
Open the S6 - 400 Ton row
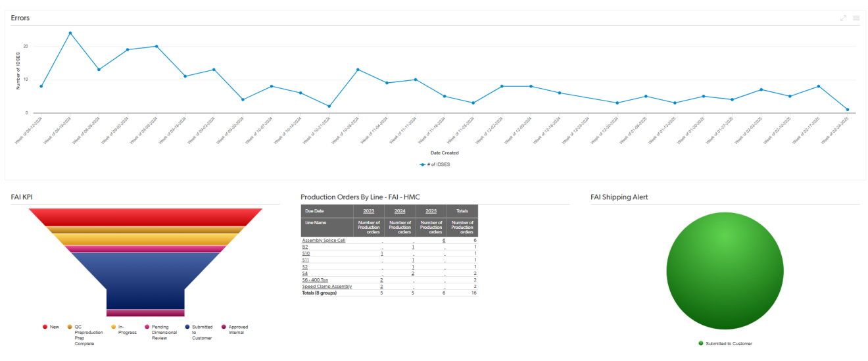(315, 280)
